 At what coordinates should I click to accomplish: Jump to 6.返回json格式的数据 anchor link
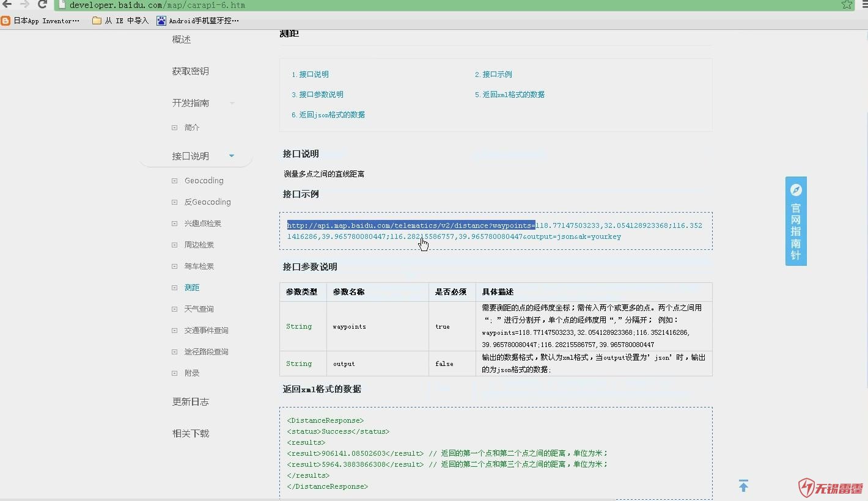click(328, 115)
